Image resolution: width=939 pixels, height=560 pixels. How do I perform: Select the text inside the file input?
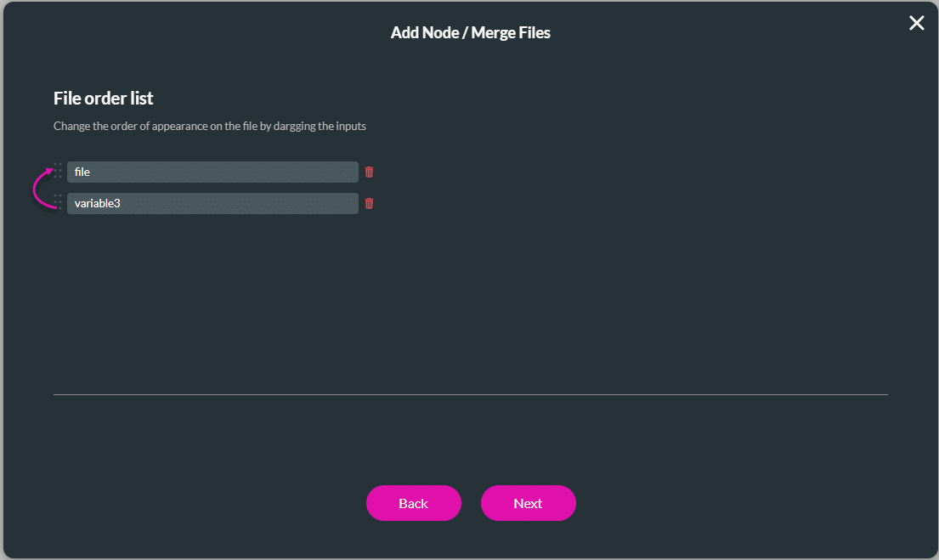pos(82,172)
